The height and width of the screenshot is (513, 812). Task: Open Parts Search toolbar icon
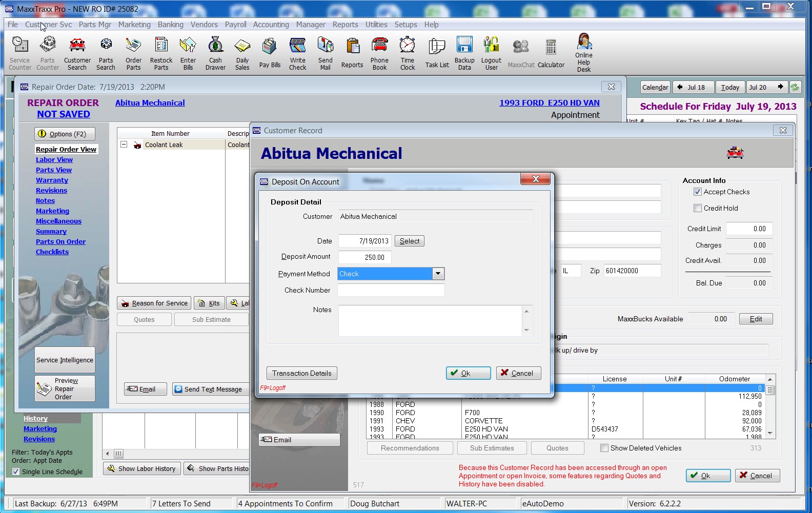point(106,53)
